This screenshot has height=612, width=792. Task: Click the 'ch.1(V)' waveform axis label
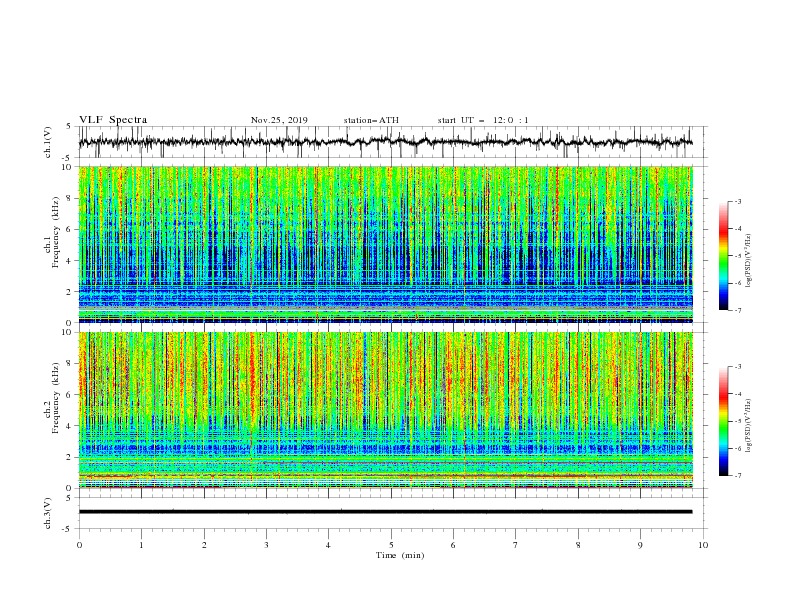48,142
